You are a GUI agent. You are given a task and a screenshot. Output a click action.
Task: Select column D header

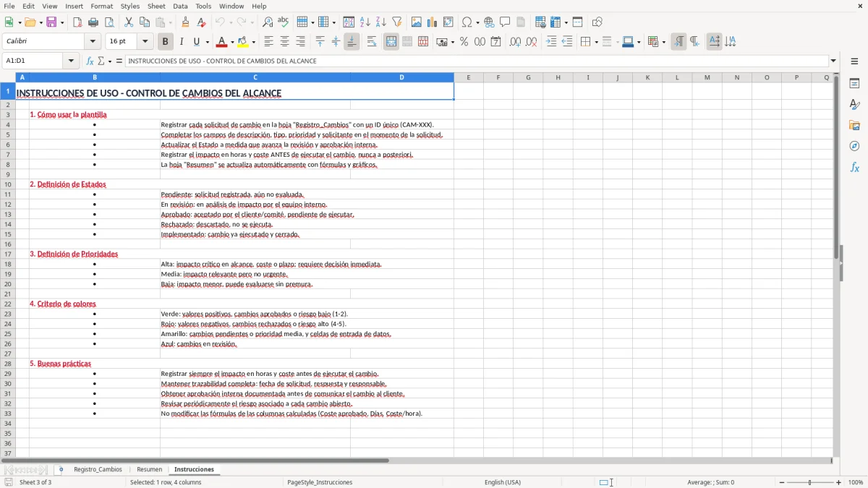pos(402,77)
